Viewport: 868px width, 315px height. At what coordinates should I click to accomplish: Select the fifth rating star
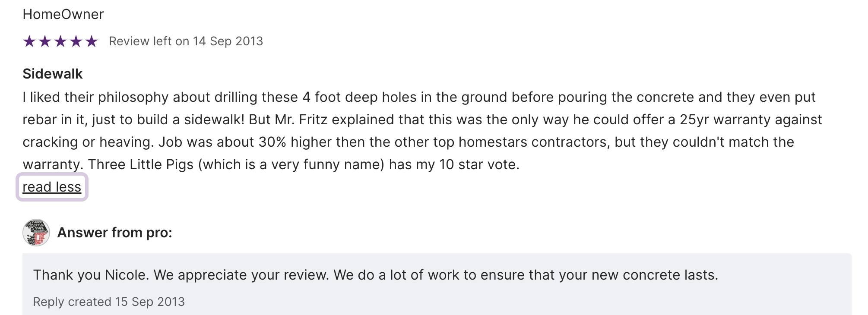92,41
